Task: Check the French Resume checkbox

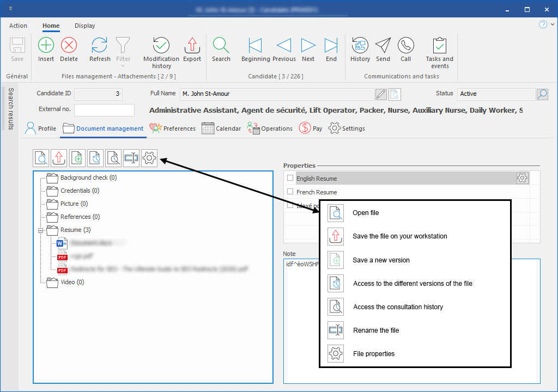Action: pyautogui.click(x=290, y=192)
